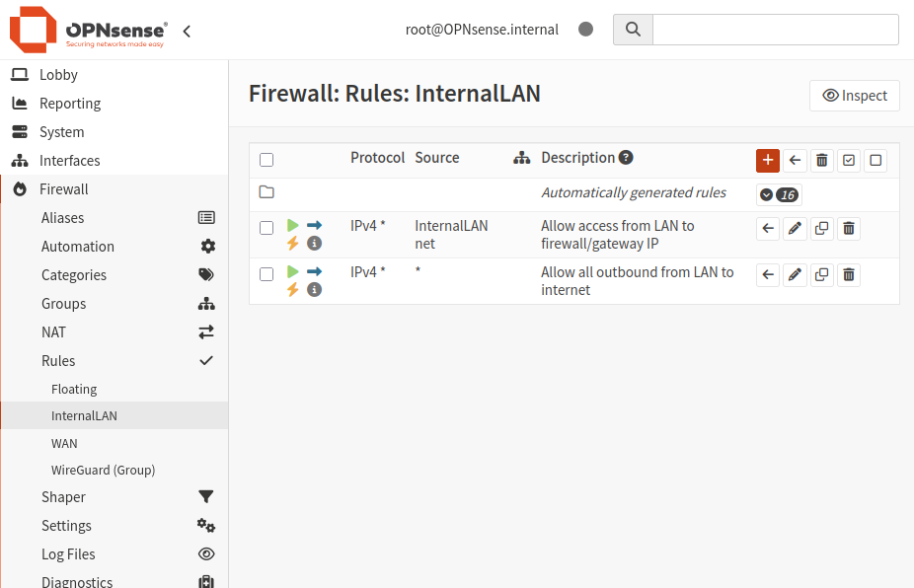Expand the System menu in the sidebar
Screen dimensions: 914x588
(x=62, y=132)
